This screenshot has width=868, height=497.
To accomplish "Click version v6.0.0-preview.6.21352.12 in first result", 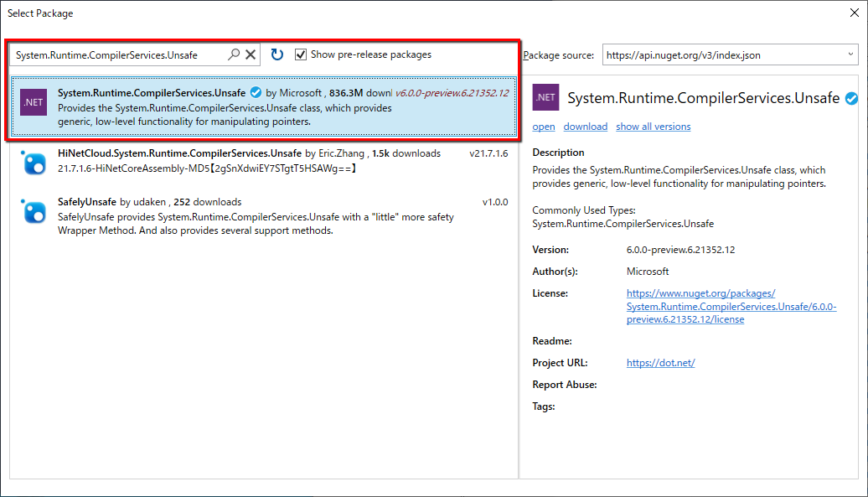I will coord(452,93).
